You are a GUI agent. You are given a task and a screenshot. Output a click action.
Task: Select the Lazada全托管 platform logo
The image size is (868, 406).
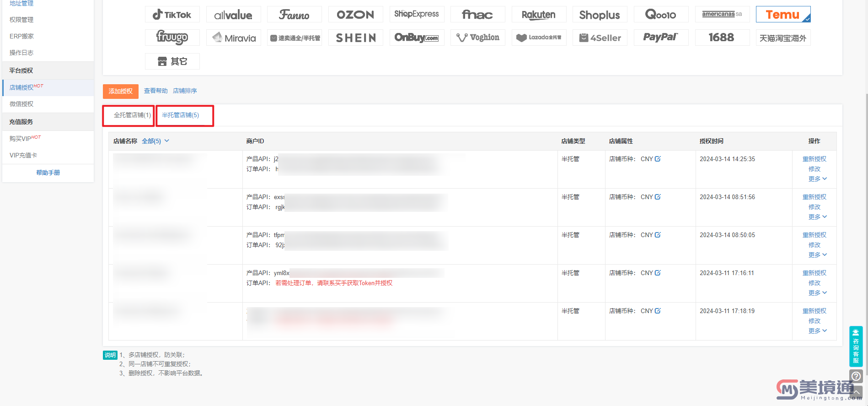[539, 38]
